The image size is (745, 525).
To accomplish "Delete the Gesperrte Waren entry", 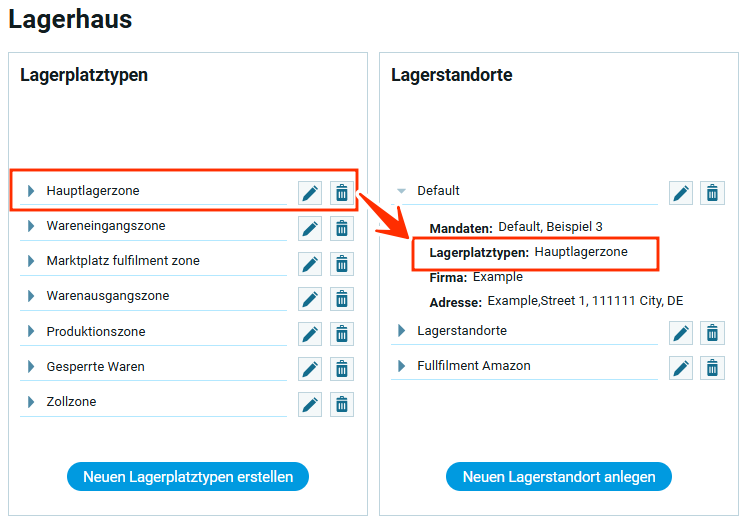I will (x=342, y=368).
